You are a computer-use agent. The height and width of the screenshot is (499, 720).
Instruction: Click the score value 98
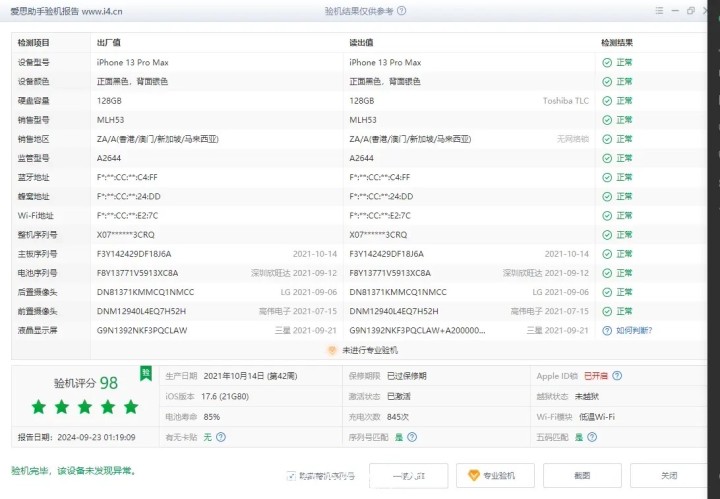pyautogui.click(x=109, y=383)
